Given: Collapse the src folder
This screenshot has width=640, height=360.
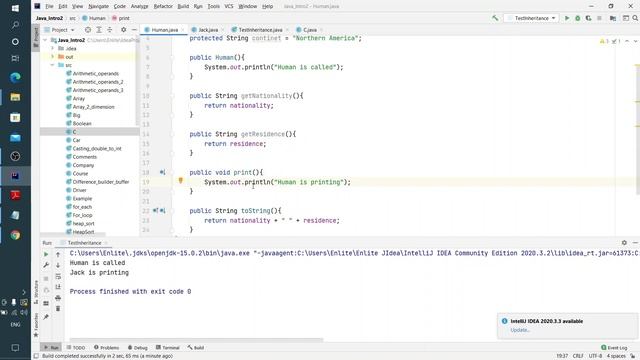Looking at the screenshot, I should tap(52, 65).
